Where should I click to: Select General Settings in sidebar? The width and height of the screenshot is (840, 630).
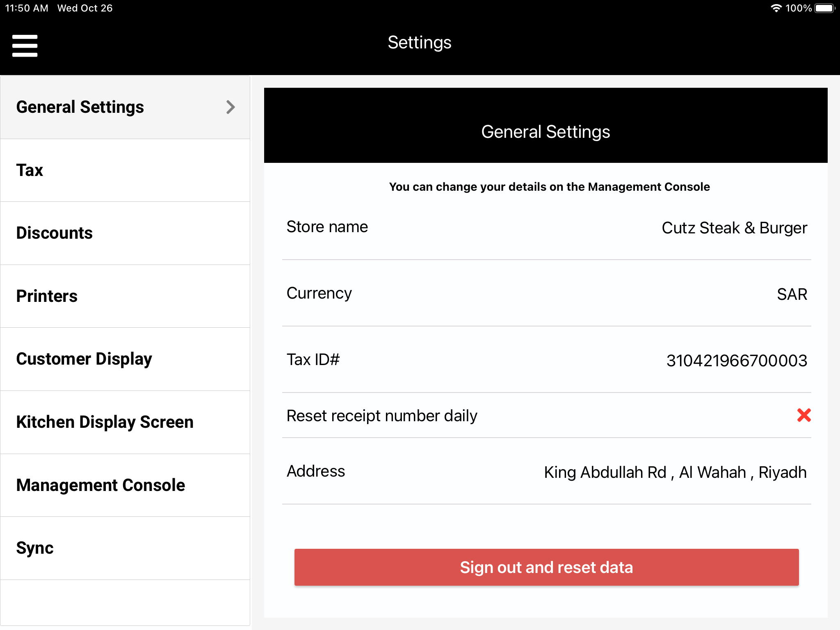tap(125, 107)
